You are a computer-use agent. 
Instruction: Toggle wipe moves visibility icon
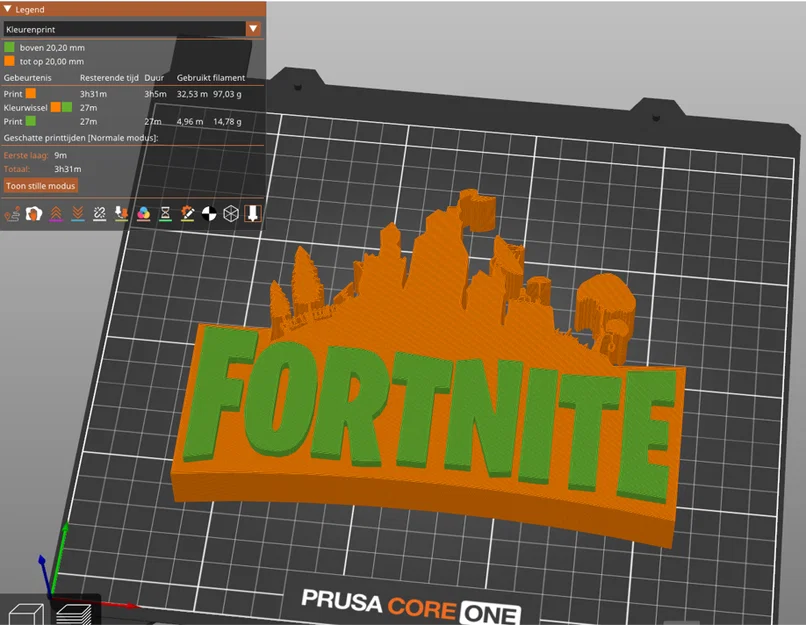pos(34,214)
